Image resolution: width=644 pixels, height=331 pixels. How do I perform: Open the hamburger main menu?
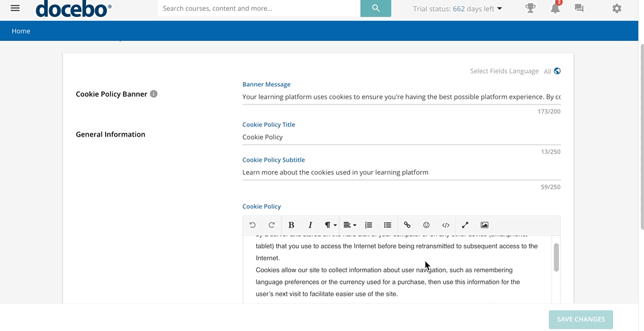click(15, 8)
